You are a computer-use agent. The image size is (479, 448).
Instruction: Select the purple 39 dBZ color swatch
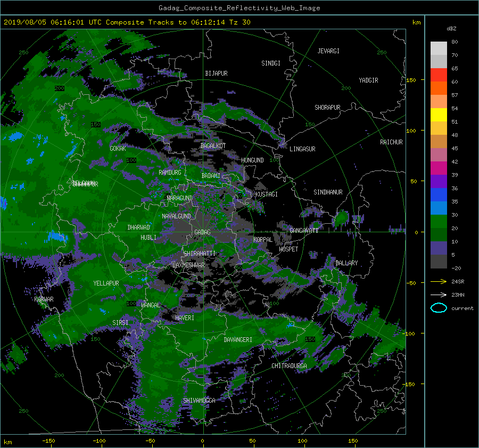point(439,181)
